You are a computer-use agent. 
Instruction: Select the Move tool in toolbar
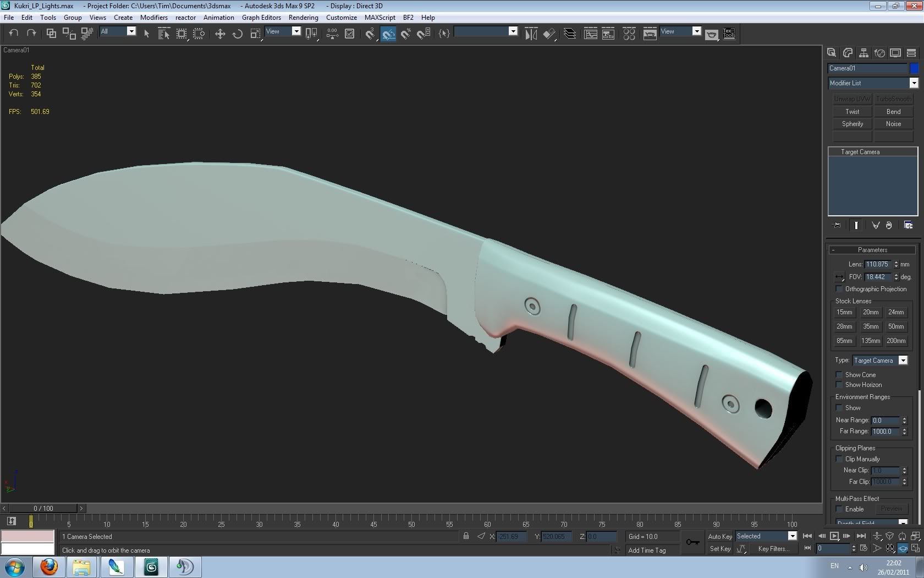click(220, 34)
